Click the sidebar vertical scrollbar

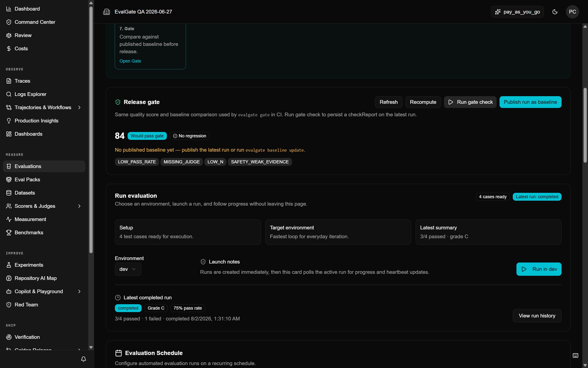(91, 130)
